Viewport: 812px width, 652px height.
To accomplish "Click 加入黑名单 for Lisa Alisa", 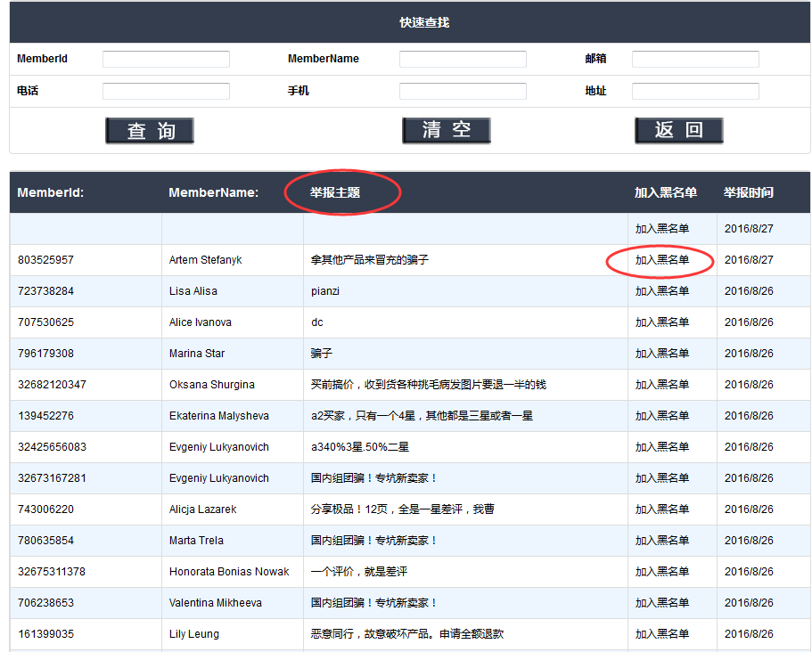I will [x=661, y=291].
